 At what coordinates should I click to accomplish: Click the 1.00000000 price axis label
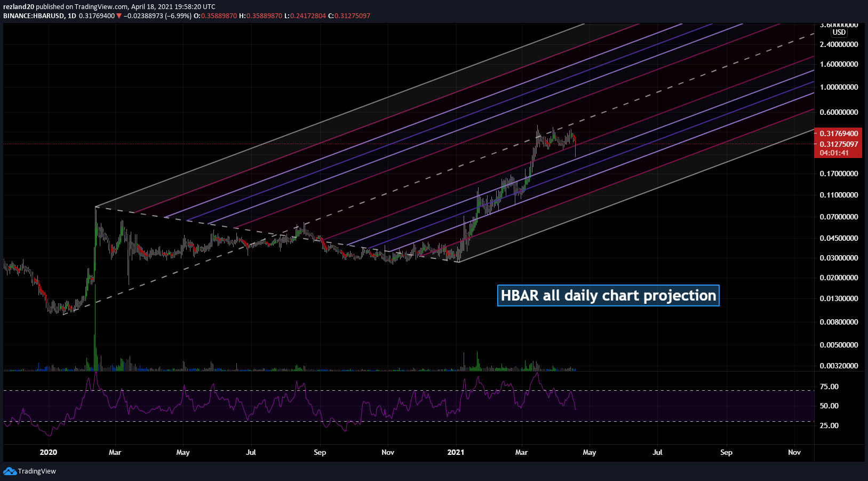[x=839, y=87]
